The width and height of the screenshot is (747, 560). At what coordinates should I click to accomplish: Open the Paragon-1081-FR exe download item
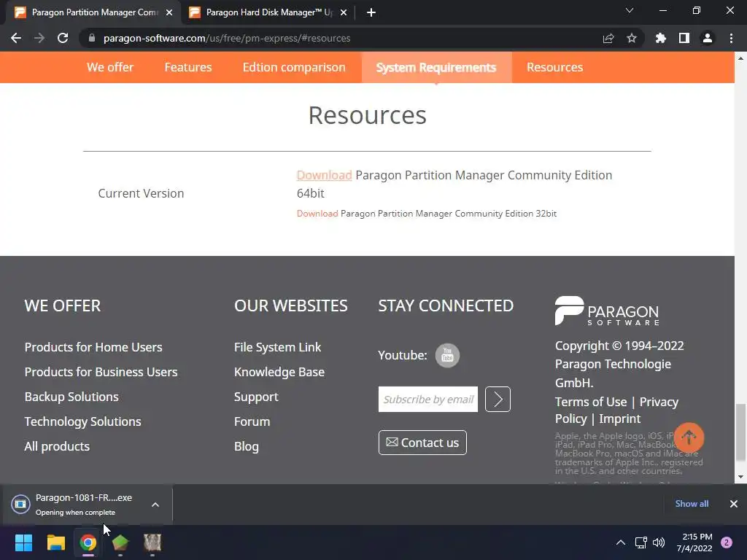coord(76,505)
